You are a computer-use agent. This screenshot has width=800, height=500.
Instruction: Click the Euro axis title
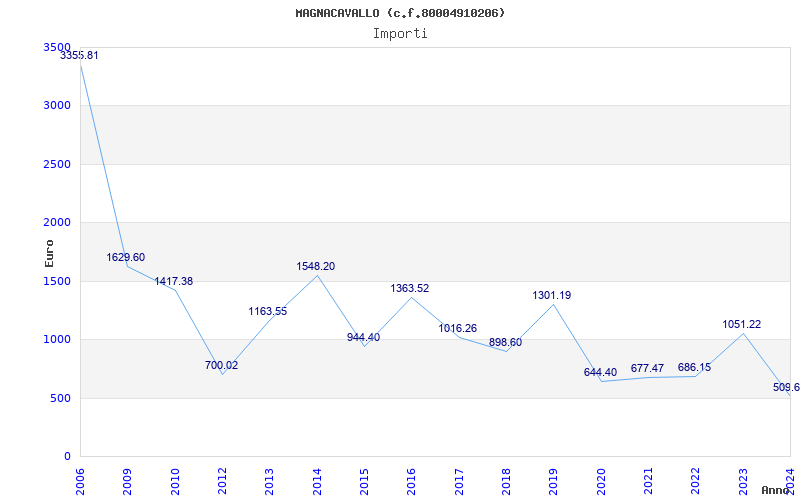pos(49,254)
